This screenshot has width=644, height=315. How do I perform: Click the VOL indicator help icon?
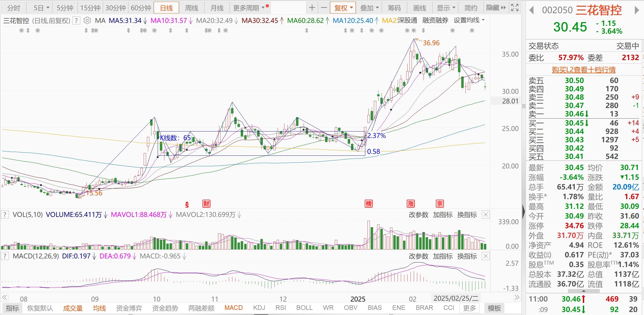[5, 215]
